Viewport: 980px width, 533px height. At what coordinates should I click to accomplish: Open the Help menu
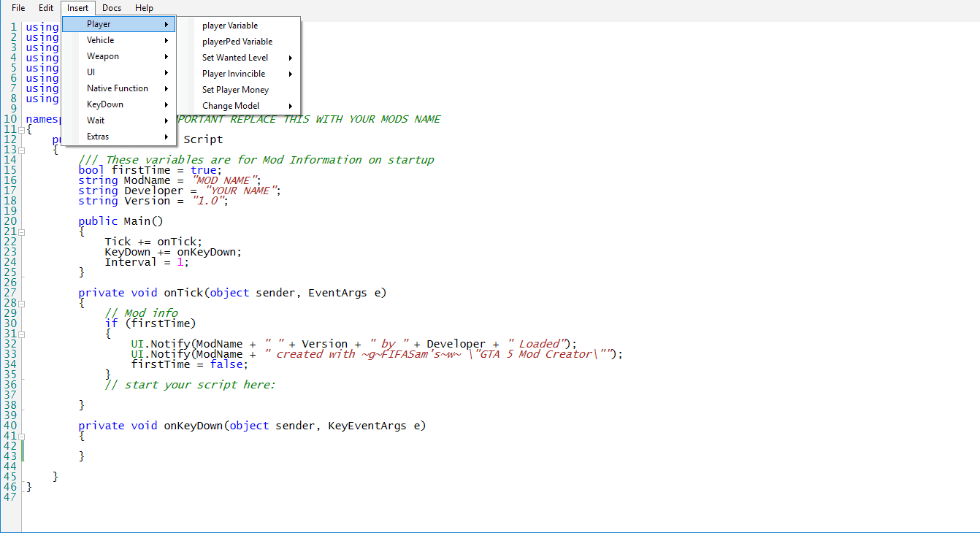[144, 8]
